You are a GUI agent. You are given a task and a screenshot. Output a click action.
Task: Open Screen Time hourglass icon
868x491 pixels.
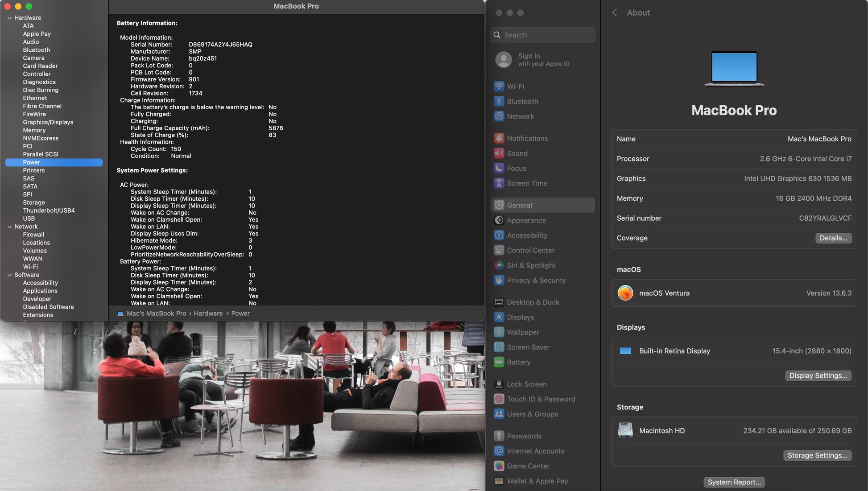[x=499, y=183]
